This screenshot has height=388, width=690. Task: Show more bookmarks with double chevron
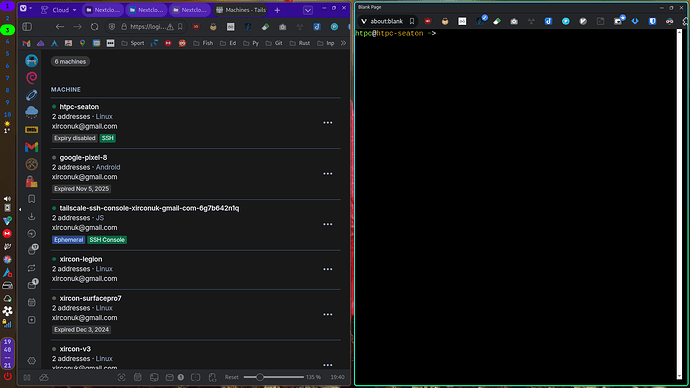343,43
